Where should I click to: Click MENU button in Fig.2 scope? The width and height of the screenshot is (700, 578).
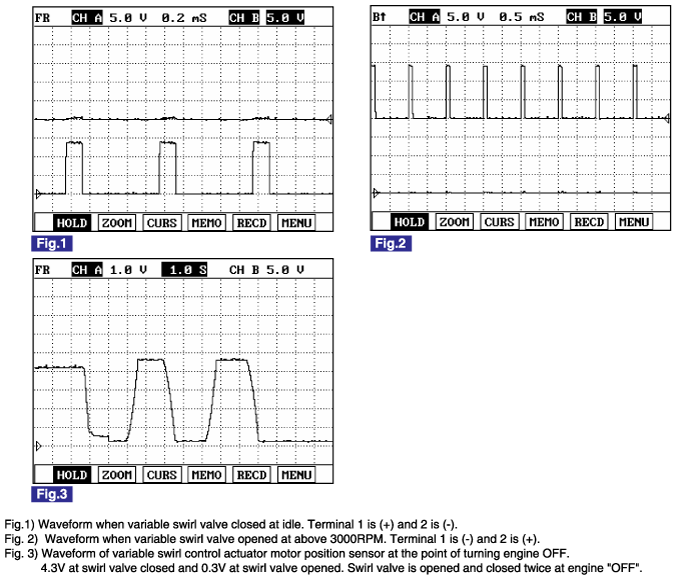(x=634, y=222)
